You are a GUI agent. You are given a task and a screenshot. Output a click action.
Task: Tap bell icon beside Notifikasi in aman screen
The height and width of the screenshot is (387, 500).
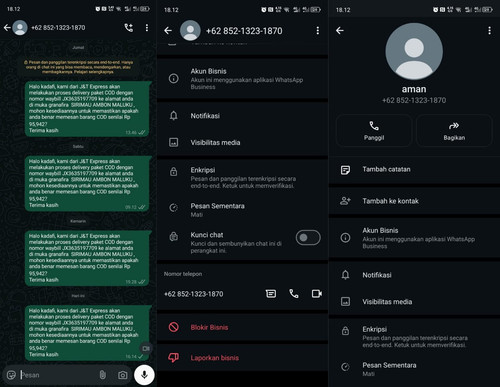point(345,275)
